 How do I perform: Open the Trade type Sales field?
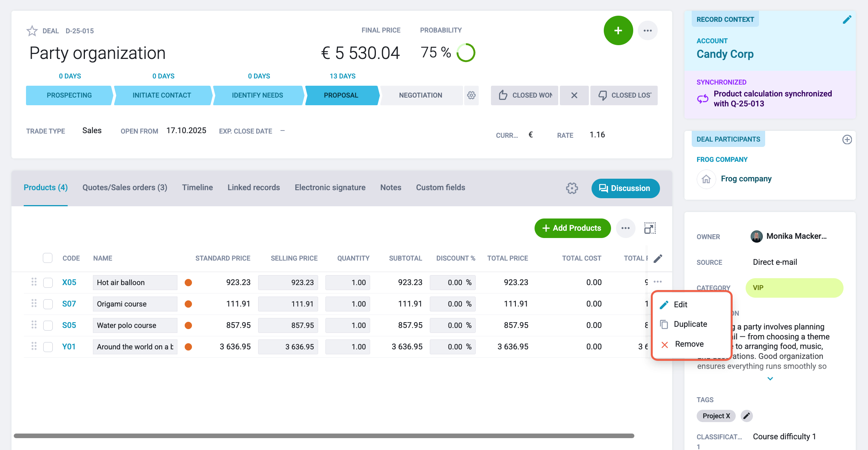click(x=92, y=130)
